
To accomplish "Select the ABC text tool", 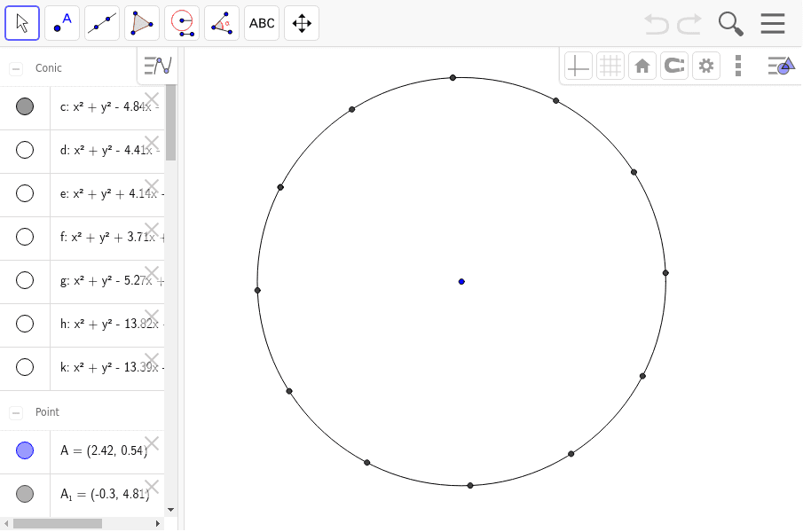I will point(261,22).
